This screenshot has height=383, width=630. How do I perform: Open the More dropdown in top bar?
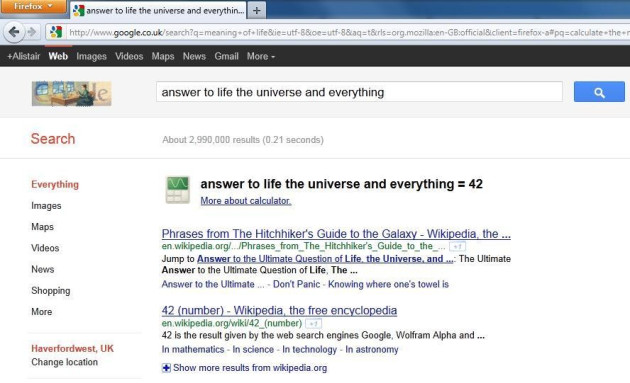pyautogui.click(x=261, y=56)
